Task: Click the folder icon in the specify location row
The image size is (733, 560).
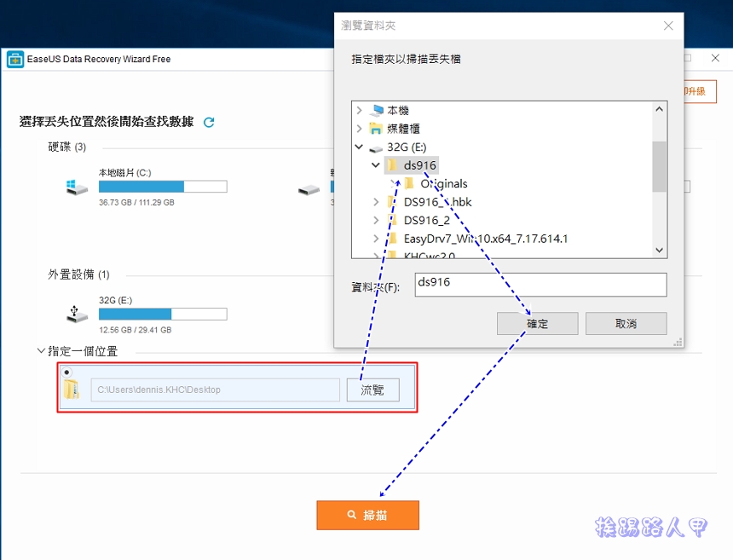Action: (x=72, y=389)
